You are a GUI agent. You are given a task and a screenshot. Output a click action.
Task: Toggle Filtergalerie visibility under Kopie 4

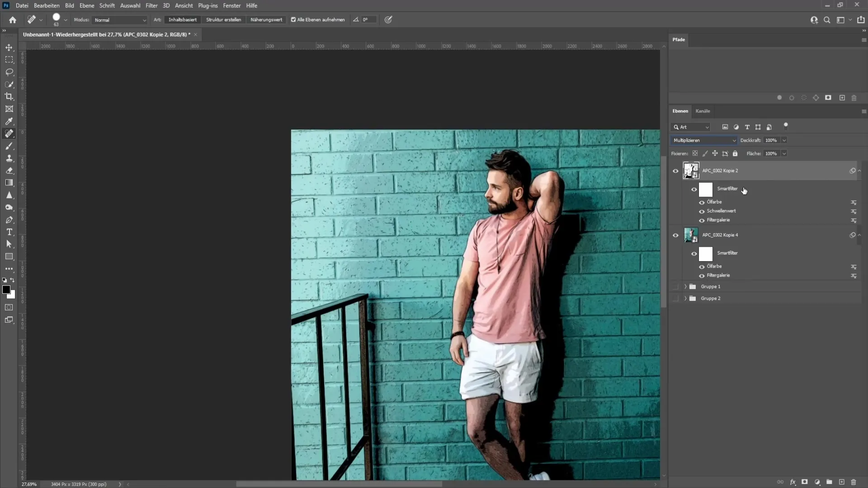(x=702, y=276)
